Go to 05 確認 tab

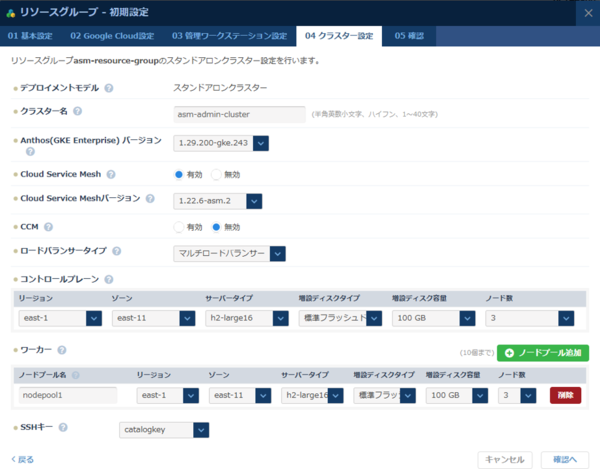(x=409, y=36)
